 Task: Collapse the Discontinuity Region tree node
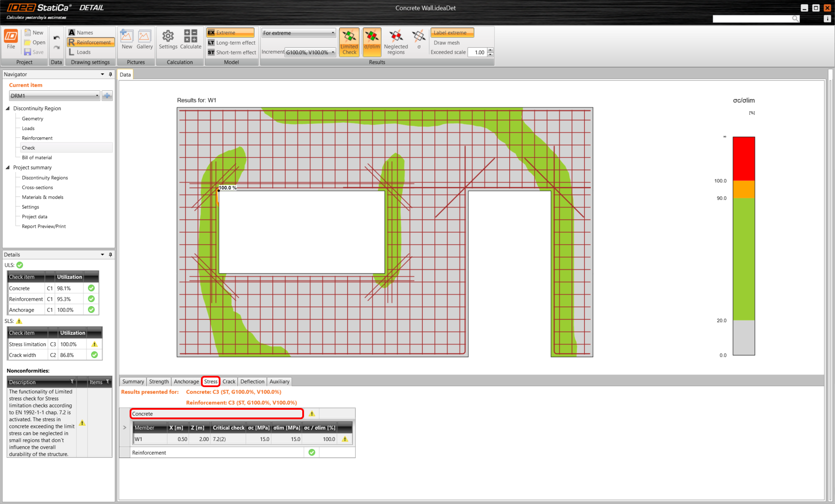(8, 108)
